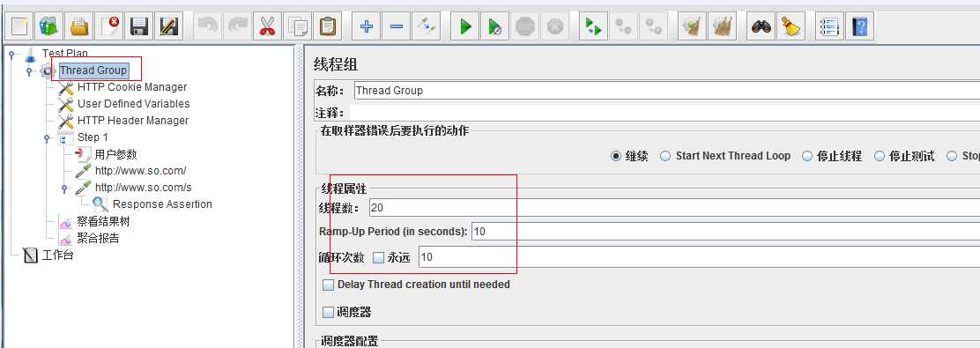Click the 线程数 threads input field
980x348 pixels.
tap(674, 207)
